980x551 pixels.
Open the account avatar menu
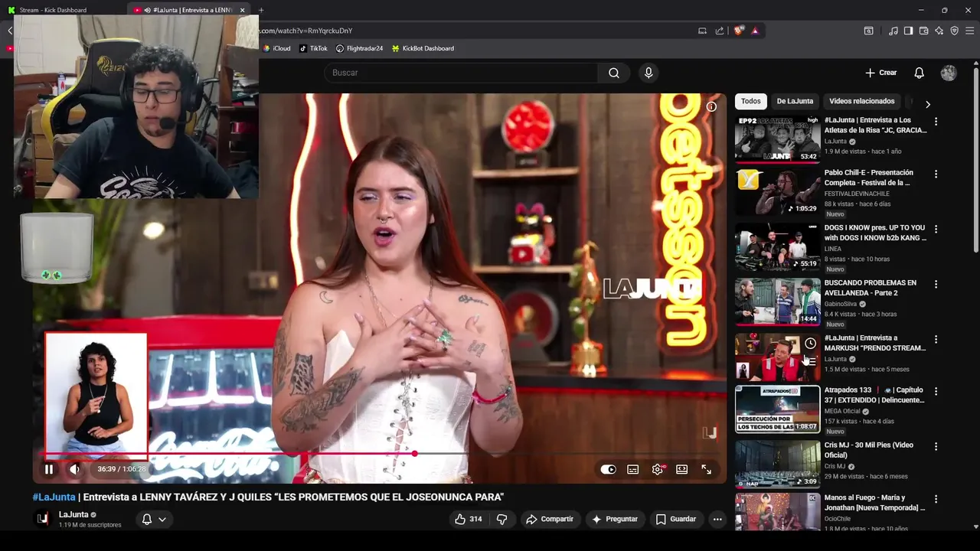[949, 73]
